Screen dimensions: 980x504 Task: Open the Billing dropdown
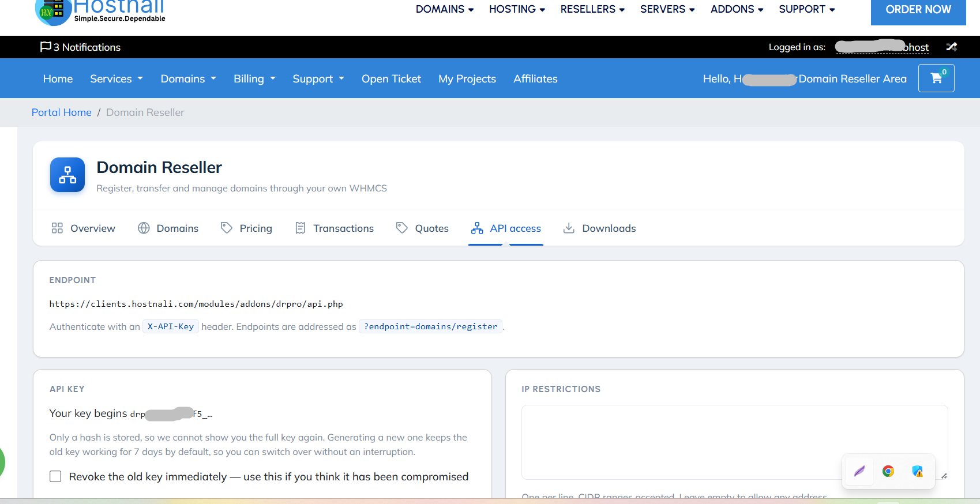click(x=254, y=78)
